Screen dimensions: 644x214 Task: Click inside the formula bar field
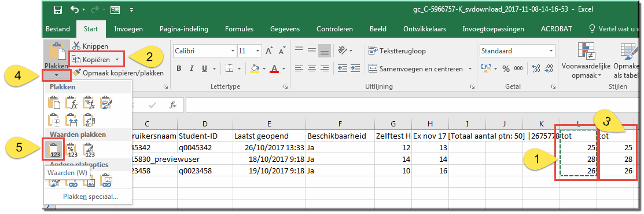click(411, 105)
